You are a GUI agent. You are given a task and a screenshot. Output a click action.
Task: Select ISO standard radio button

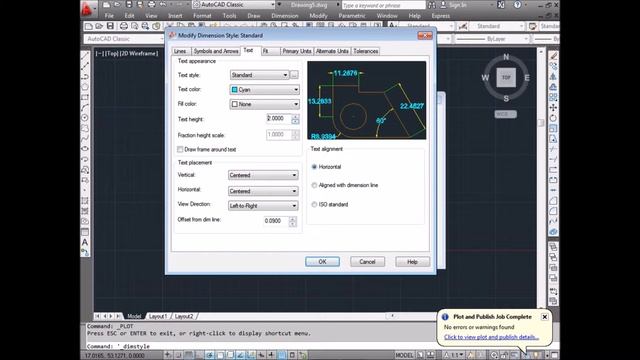(314, 204)
